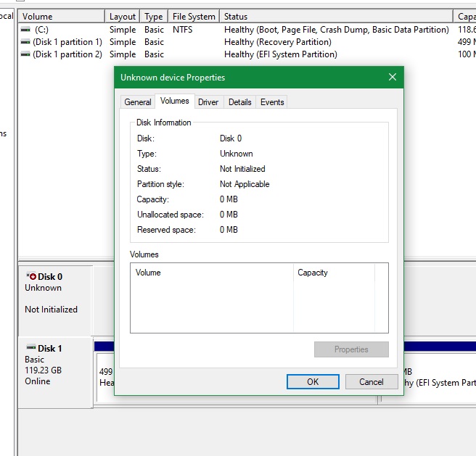Select the (C:) volume drive icon
This screenshot has height=456, width=476.
[25, 30]
